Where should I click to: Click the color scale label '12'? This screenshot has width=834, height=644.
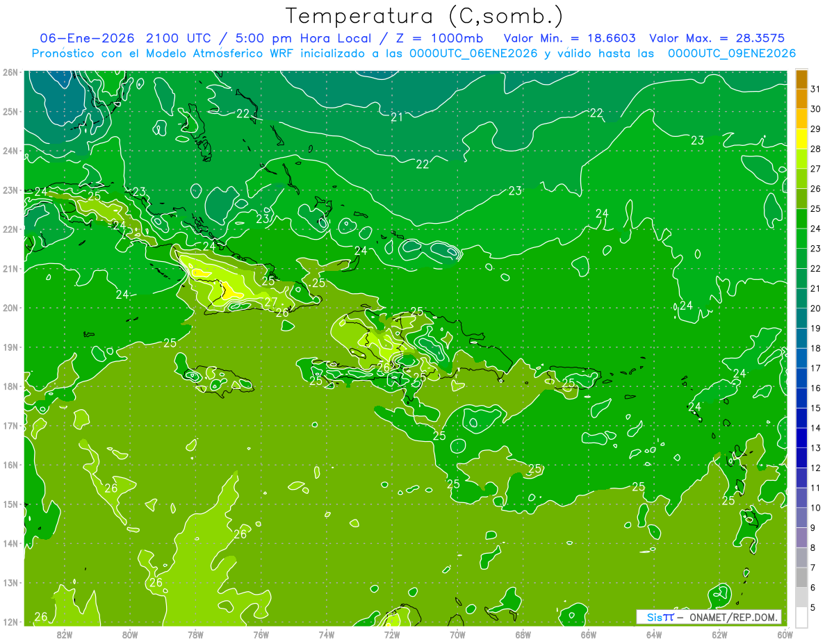click(816, 468)
